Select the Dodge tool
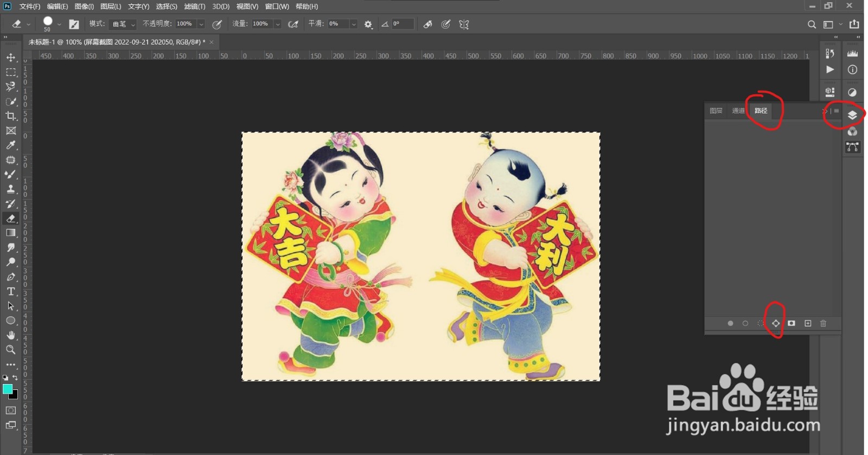This screenshot has width=868, height=455. coord(11,262)
